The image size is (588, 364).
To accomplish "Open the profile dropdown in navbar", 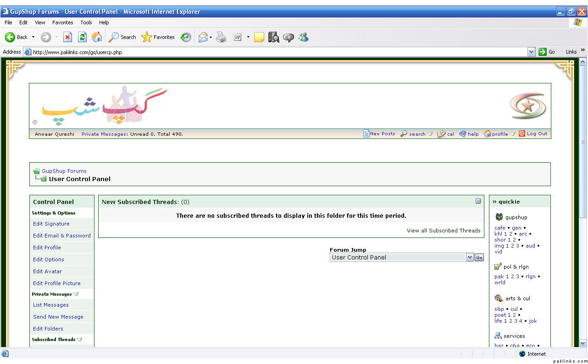I will [x=512, y=134].
